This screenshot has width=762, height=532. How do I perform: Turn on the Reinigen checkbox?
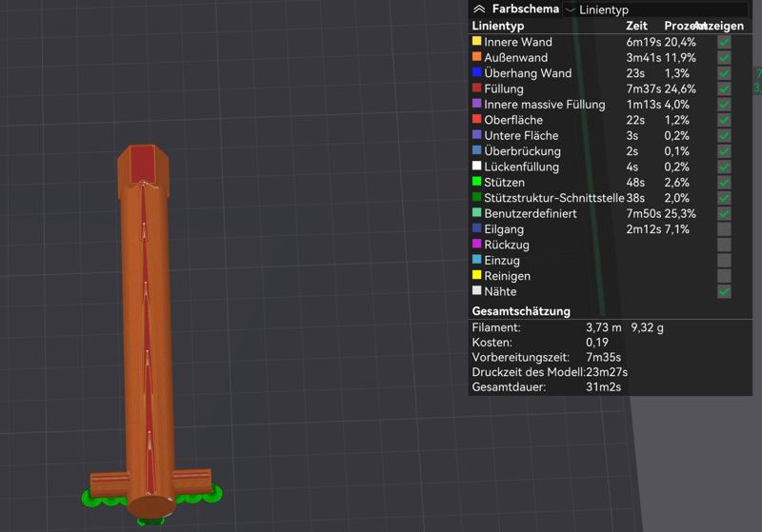[724, 276]
